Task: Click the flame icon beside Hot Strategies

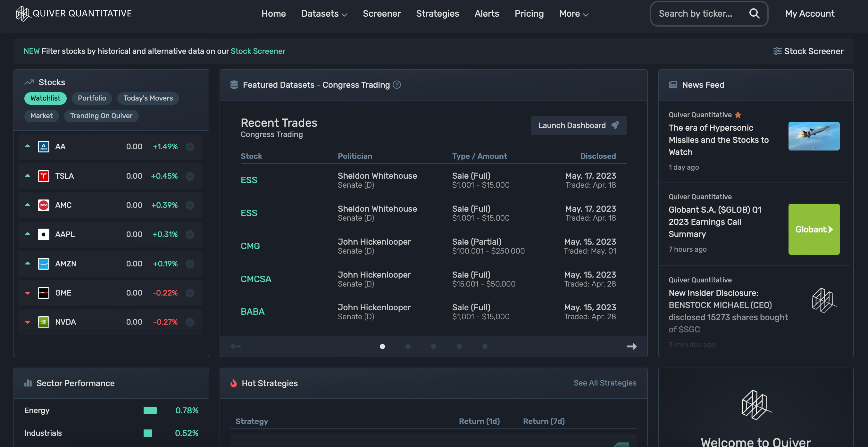Action: pyautogui.click(x=234, y=383)
